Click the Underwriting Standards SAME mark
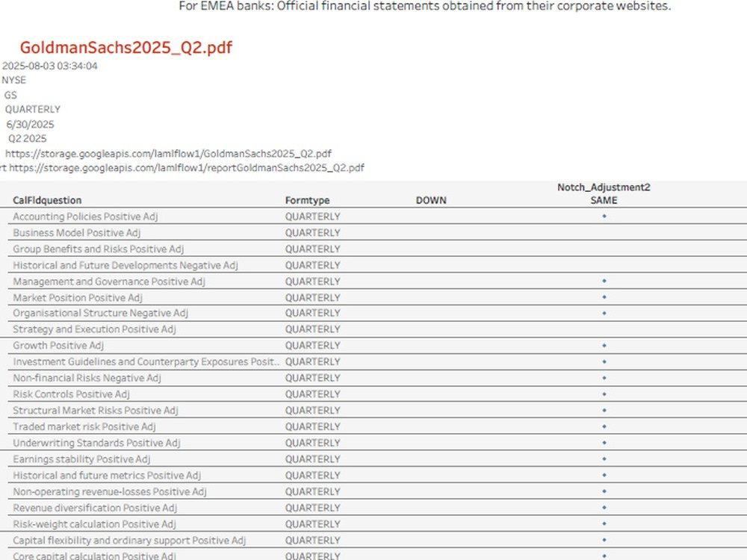The height and width of the screenshot is (560, 747). pos(604,443)
